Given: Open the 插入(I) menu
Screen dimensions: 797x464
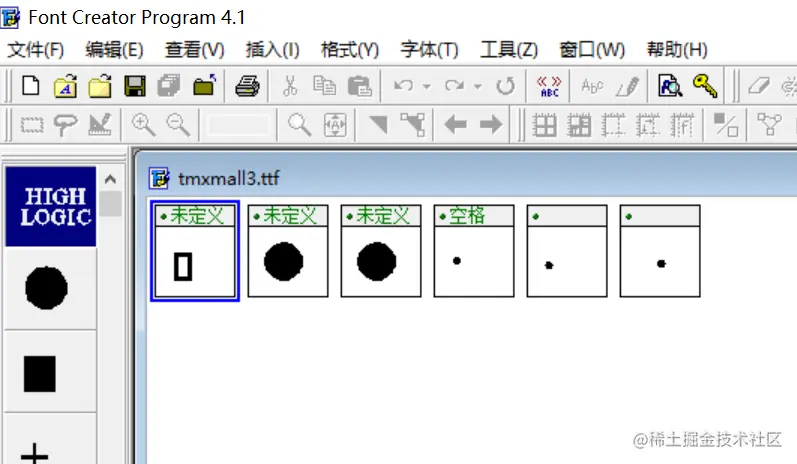Looking at the screenshot, I should pyautogui.click(x=272, y=50).
